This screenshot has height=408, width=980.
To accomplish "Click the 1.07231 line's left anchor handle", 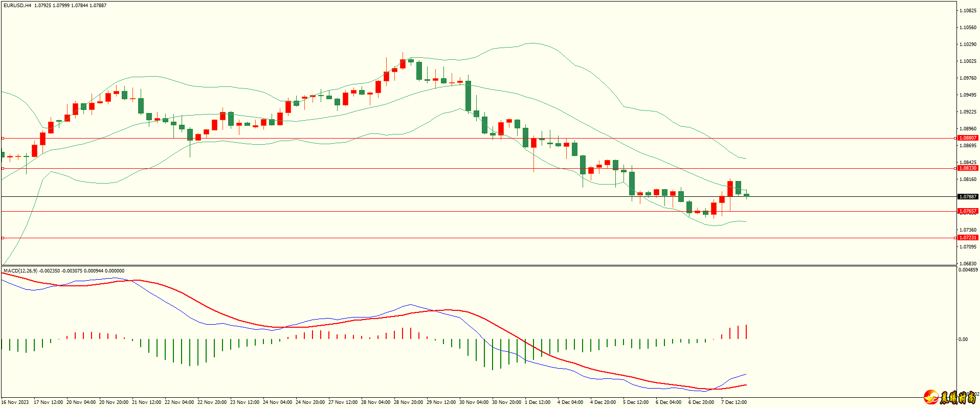I will pyautogui.click(x=3, y=238).
